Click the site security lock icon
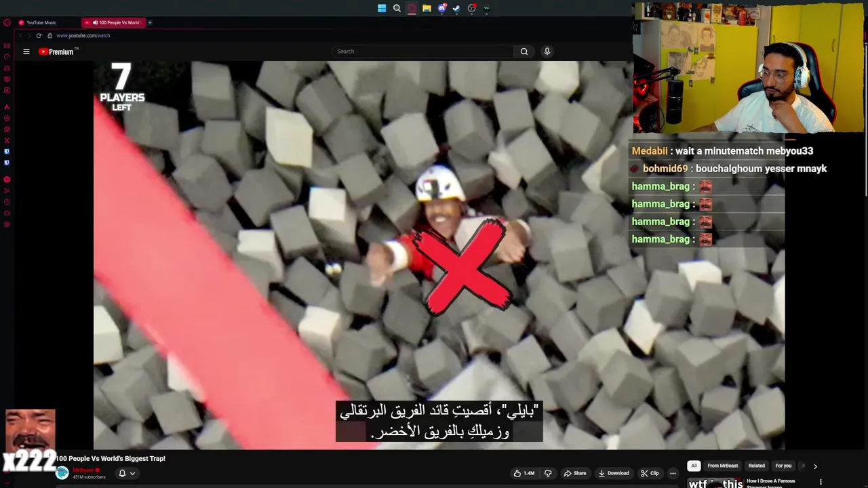Screen dimensions: 868x488 coord(50,35)
